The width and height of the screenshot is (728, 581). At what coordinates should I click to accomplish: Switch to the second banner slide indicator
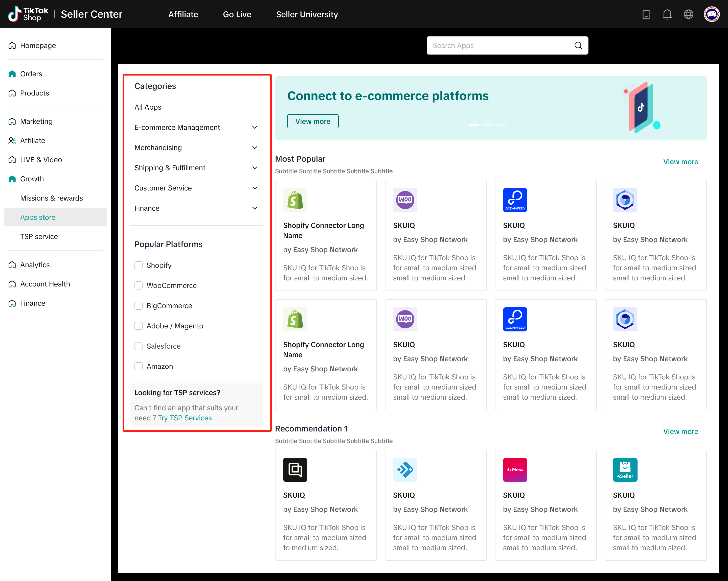[x=488, y=126]
